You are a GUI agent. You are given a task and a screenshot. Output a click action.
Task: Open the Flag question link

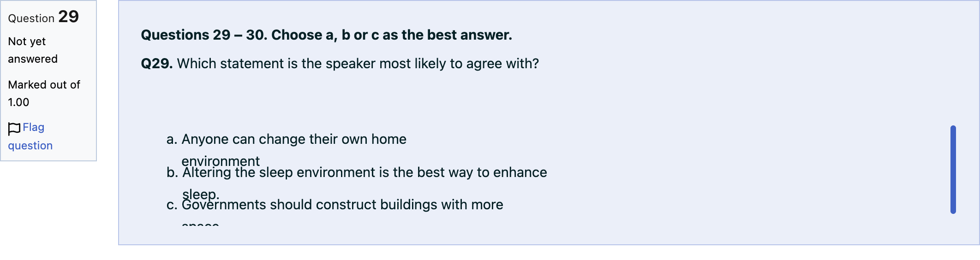pos(30,136)
